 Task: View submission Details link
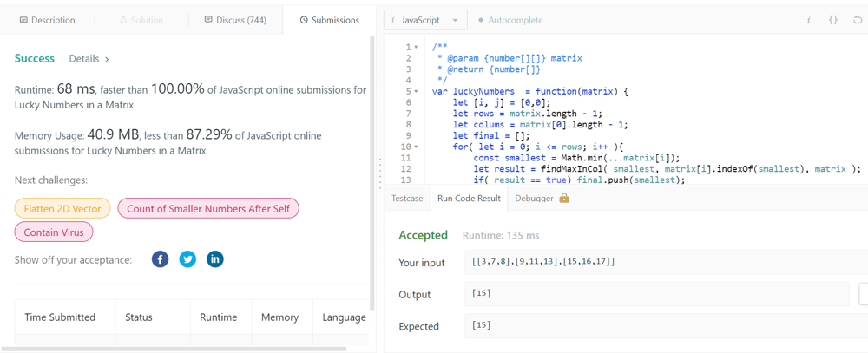pyautogui.click(x=89, y=59)
